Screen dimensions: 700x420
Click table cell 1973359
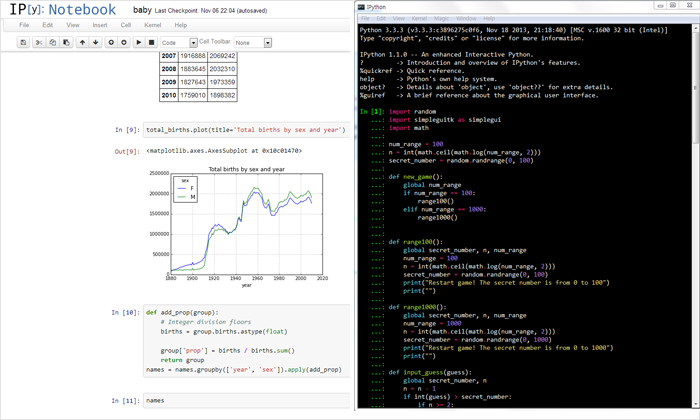tap(222, 82)
